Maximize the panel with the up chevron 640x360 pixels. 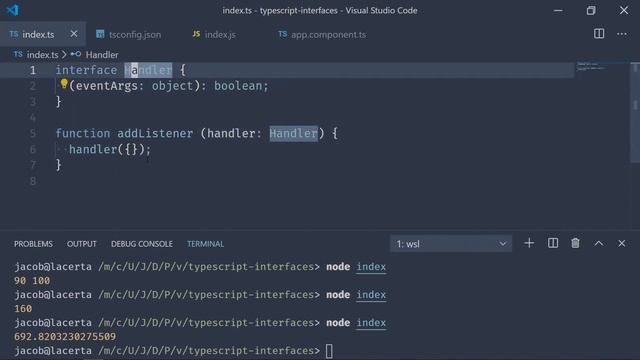(598, 243)
